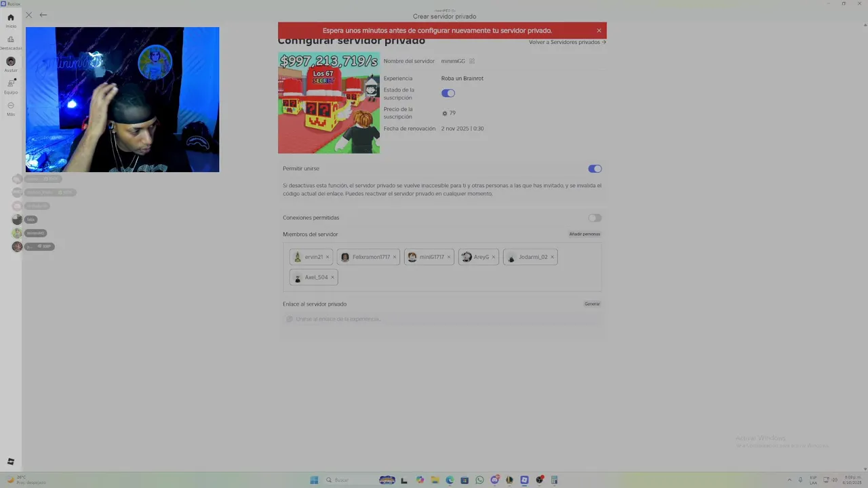Click Generar link button
Image resolution: width=868 pixels, height=488 pixels.
(x=592, y=304)
